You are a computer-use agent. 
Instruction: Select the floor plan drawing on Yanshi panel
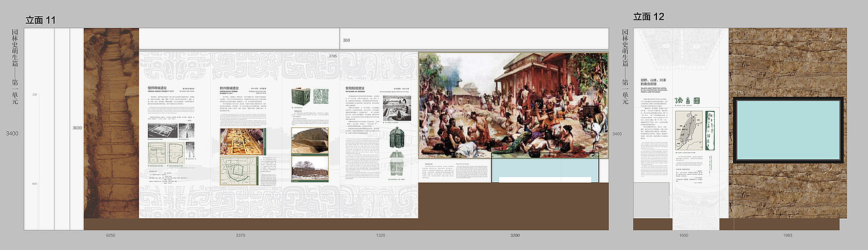tap(166, 154)
